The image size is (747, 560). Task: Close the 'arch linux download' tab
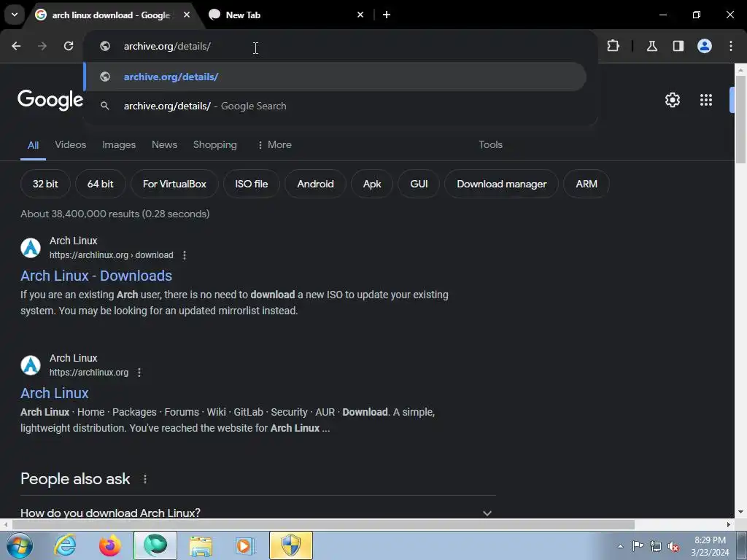coord(187,15)
